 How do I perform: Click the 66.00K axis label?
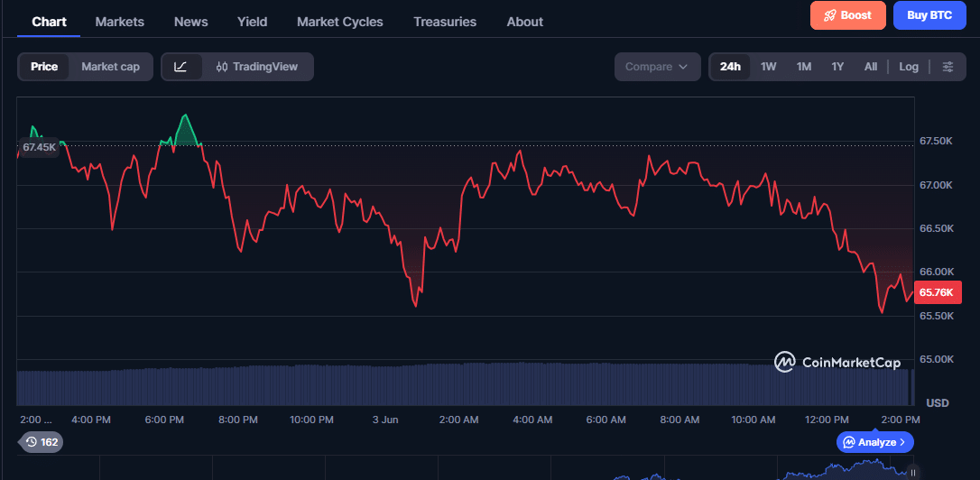pyautogui.click(x=936, y=272)
